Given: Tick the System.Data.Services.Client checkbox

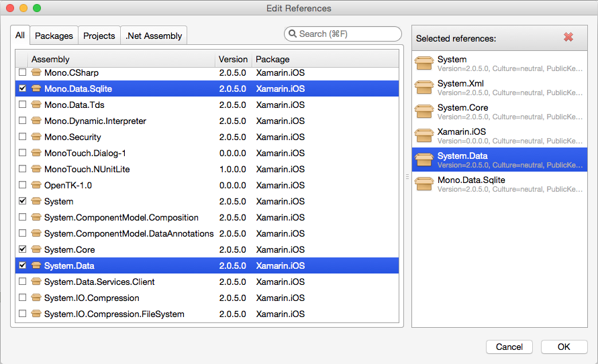Looking at the screenshot, I should pos(23,282).
